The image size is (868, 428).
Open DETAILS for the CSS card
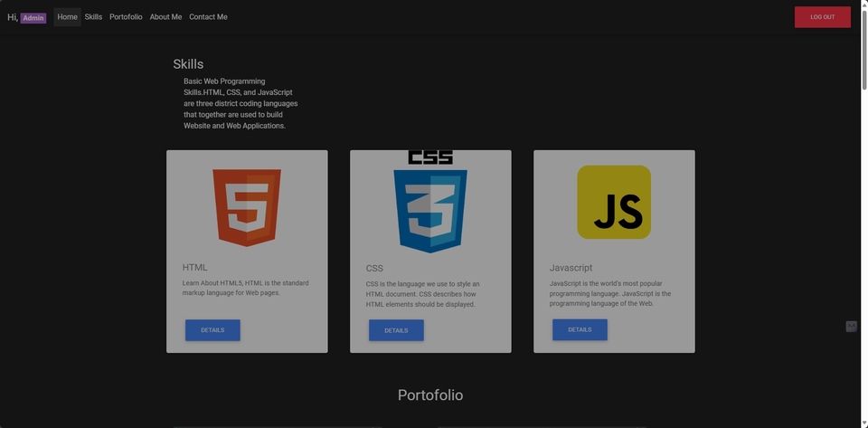click(396, 330)
